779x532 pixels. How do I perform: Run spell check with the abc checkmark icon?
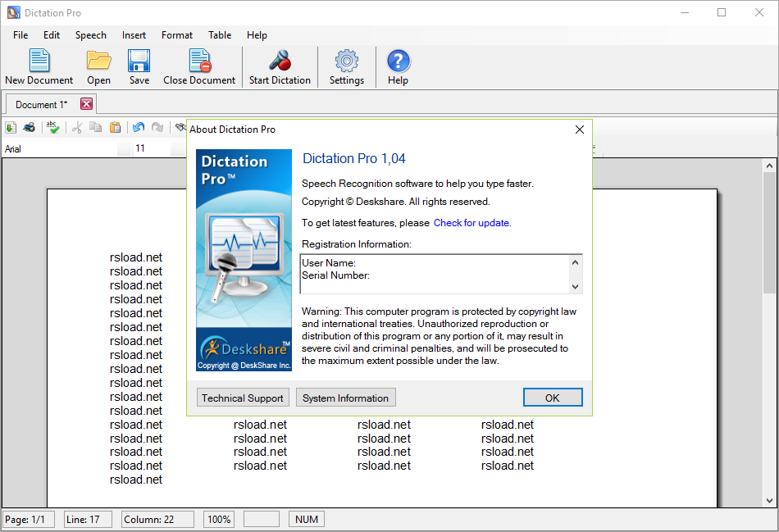pos(52,127)
